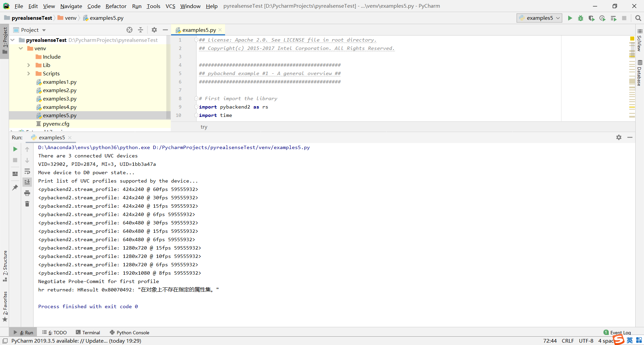
Task: Toggle scroll to end in Run output
Action: pos(27,182)
